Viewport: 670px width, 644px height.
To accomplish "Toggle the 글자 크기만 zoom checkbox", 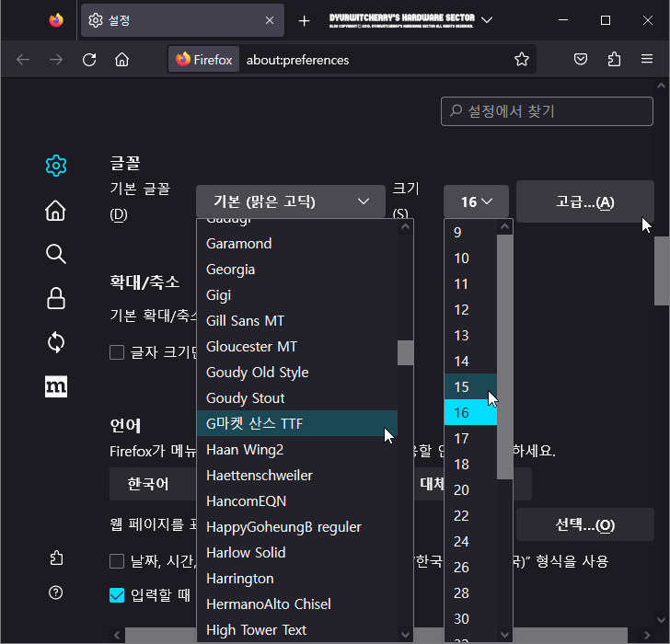I will pyautogui.click(x=117, y=352).
